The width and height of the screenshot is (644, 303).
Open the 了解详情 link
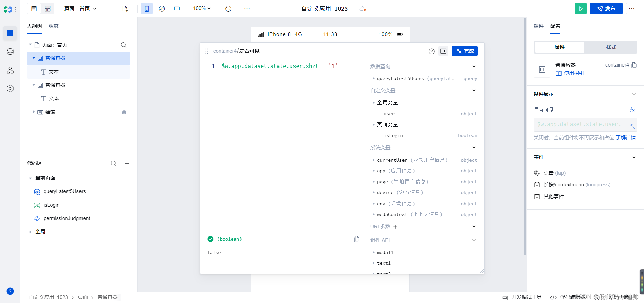(626, 138)
